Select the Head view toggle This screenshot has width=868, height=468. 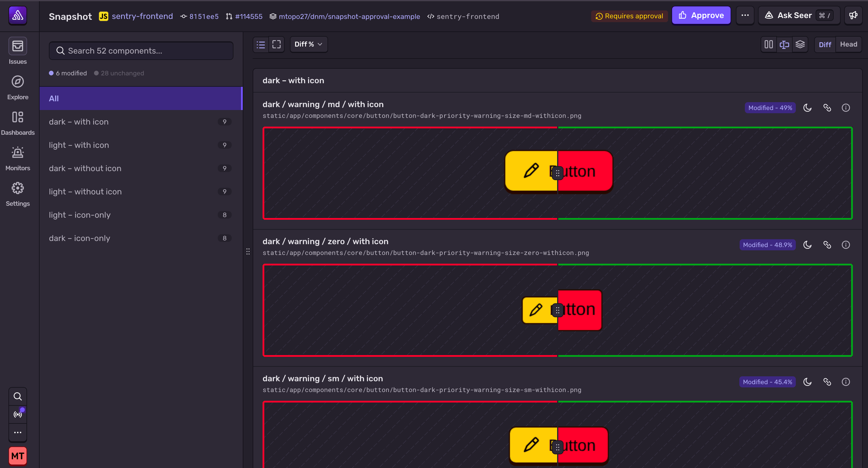(x=848, y=45)
